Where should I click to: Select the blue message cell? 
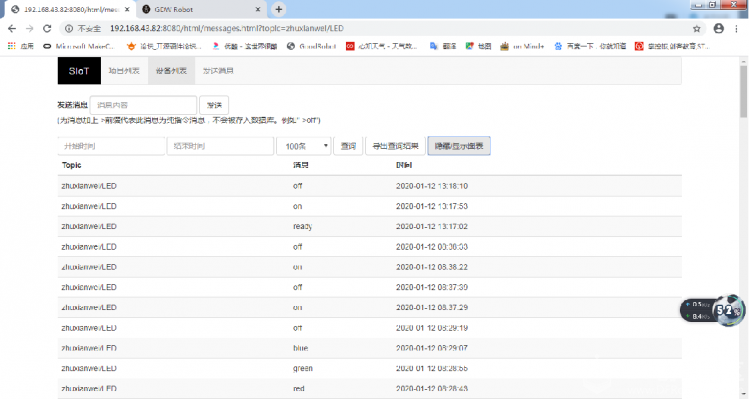point(300,348)
